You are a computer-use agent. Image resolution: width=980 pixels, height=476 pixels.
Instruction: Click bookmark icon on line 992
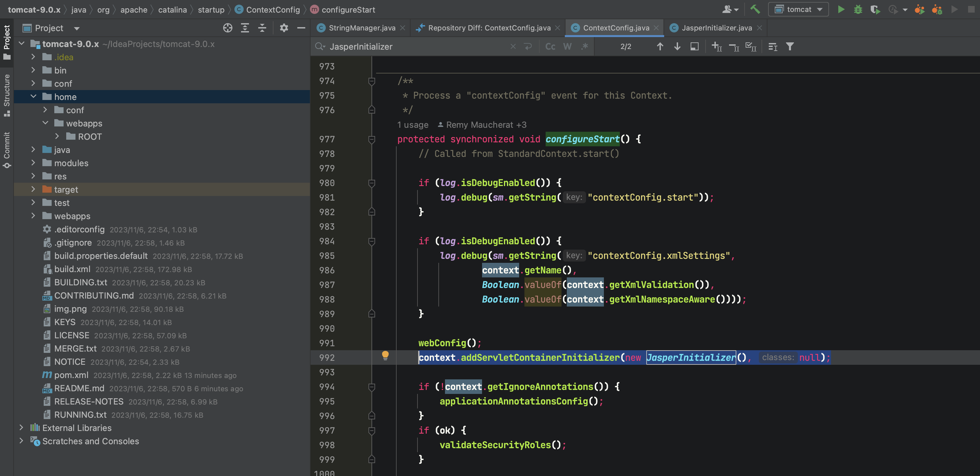(x=386, y=356)
